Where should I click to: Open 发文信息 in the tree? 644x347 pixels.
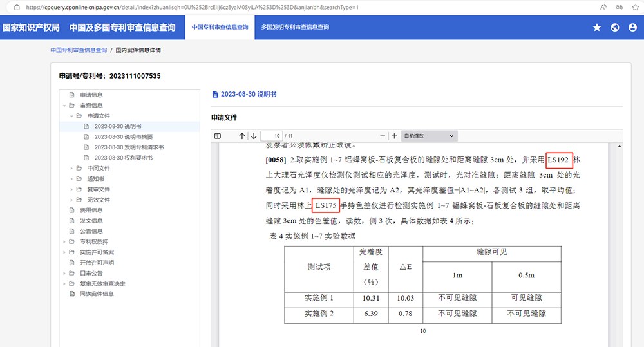click(x=91, y=221)
